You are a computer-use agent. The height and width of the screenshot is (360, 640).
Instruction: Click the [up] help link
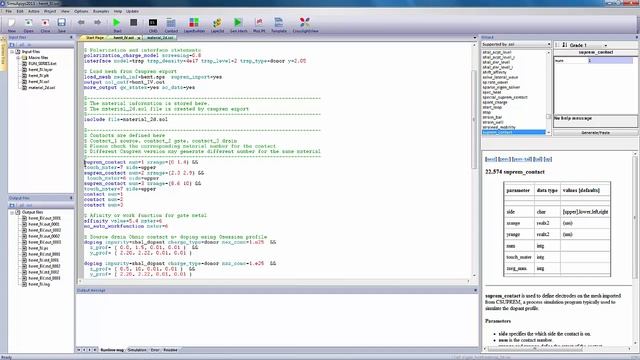click(x=548, y=159)
